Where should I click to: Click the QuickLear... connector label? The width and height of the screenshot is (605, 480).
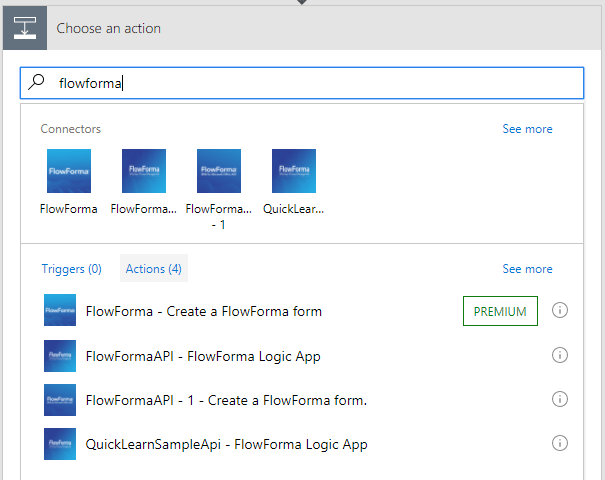(x=293, y=209)
